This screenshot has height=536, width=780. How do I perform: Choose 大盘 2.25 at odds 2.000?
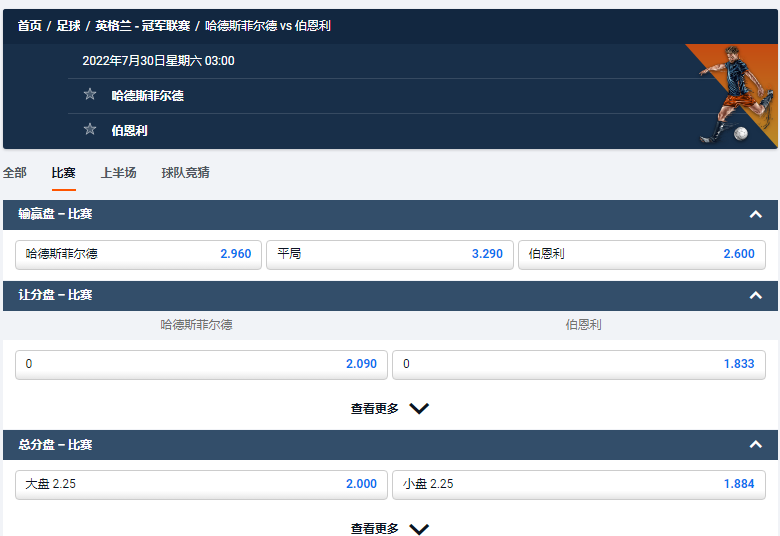click(201, 483)
